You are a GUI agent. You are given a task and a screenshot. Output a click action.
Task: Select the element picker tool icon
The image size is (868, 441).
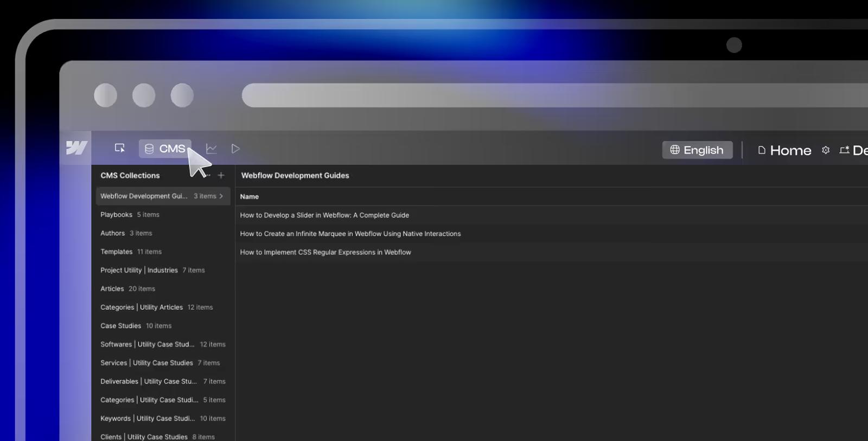[120, 148]
